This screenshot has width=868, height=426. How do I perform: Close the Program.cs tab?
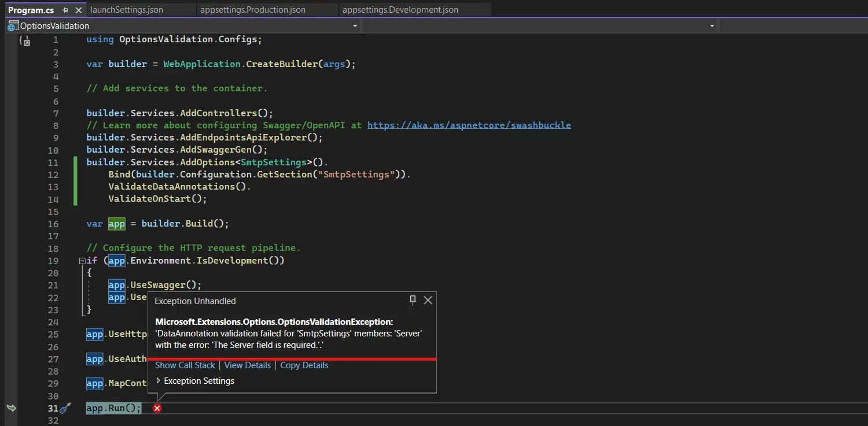click(x=78, y=10)
